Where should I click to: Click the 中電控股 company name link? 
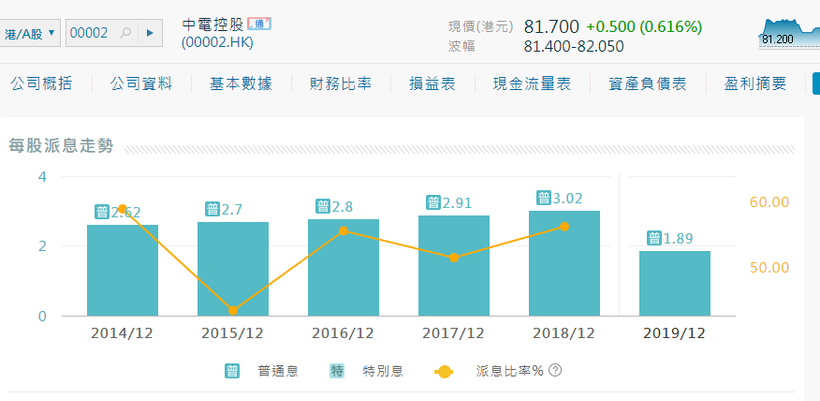point(213,25)
